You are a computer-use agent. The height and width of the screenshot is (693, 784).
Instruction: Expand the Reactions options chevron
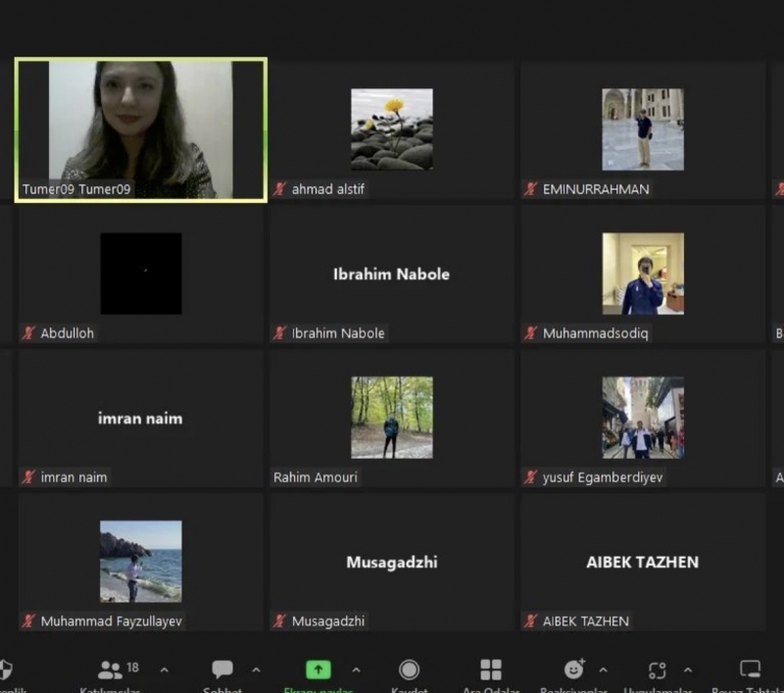(604, 670)
